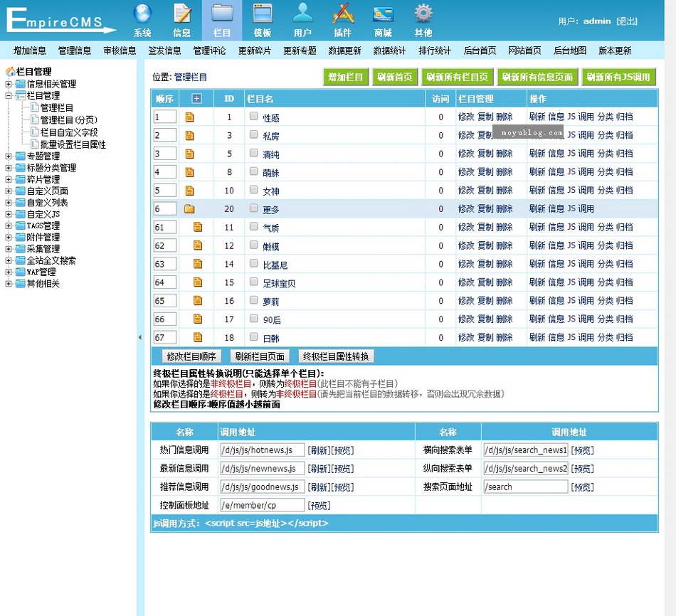Click the page icon for 气质 row
The image size is (676, 616).
pyautogui.click(x=197, y=227)
